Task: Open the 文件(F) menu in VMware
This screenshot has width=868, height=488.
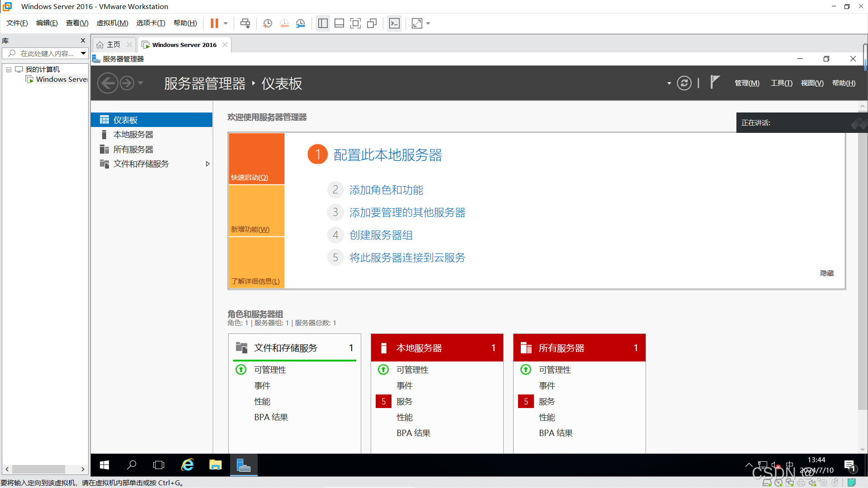Action: pos(17,23)
